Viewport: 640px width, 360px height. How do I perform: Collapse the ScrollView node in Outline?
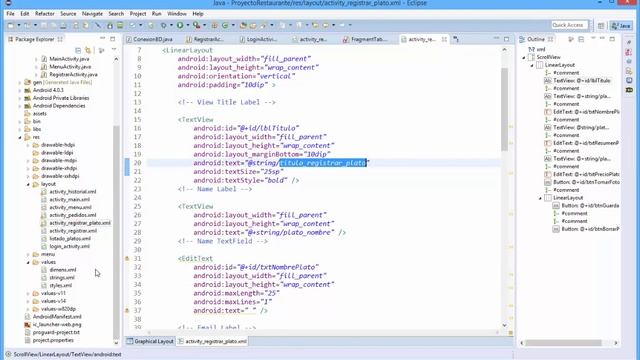pyautogui.click(x=524, y=57)
